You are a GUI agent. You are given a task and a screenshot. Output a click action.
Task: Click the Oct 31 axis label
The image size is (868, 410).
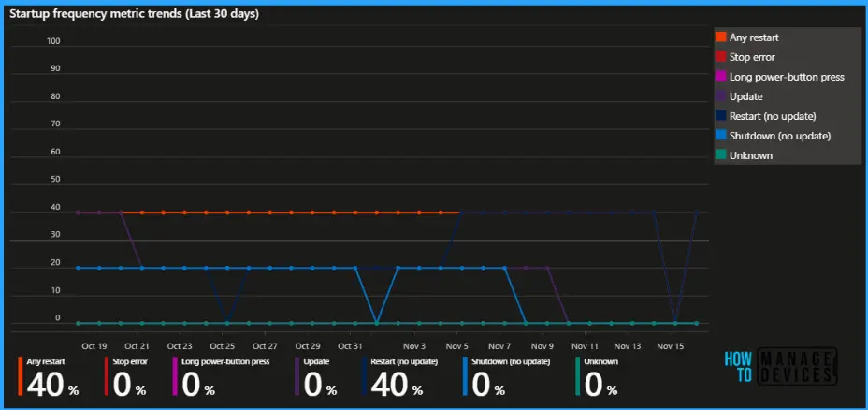(350, 346)
